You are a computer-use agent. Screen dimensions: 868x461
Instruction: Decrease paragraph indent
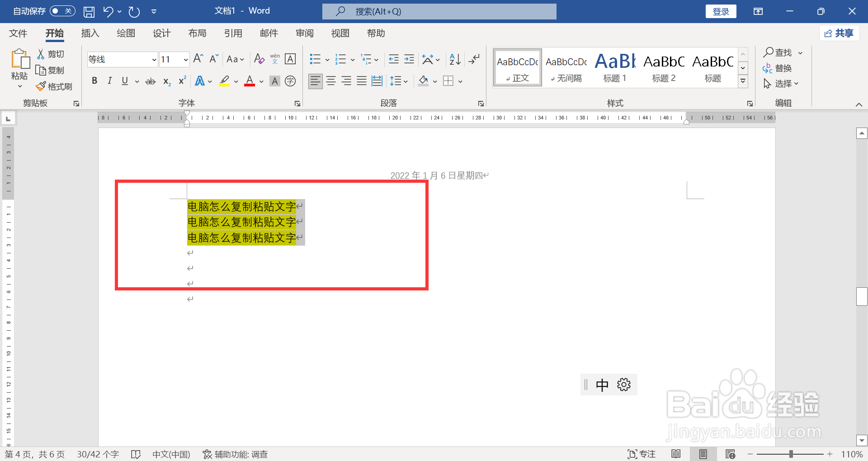pyautogui.click(x=394, y=59)
